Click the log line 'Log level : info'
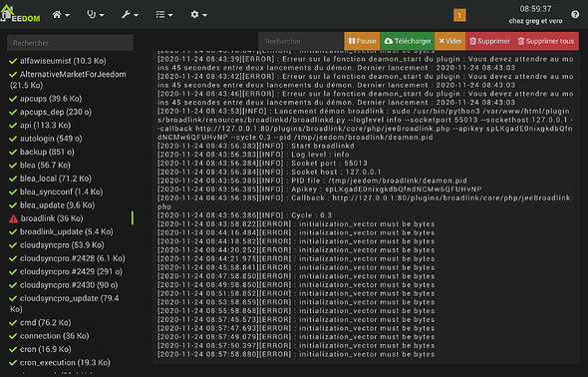 [253, 155]
